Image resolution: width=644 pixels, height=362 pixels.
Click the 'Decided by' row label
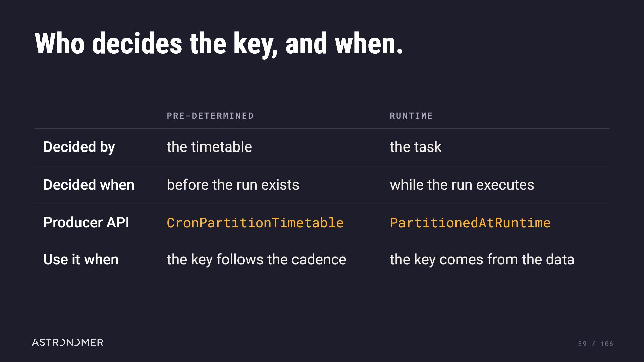tap(79, 147)
